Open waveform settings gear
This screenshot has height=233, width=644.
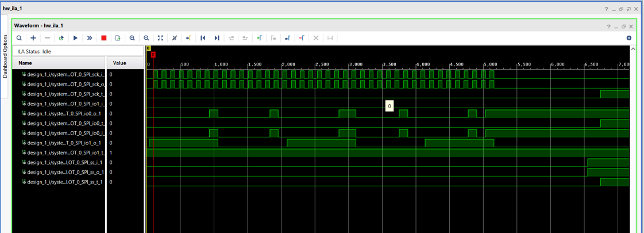(629, 38)
